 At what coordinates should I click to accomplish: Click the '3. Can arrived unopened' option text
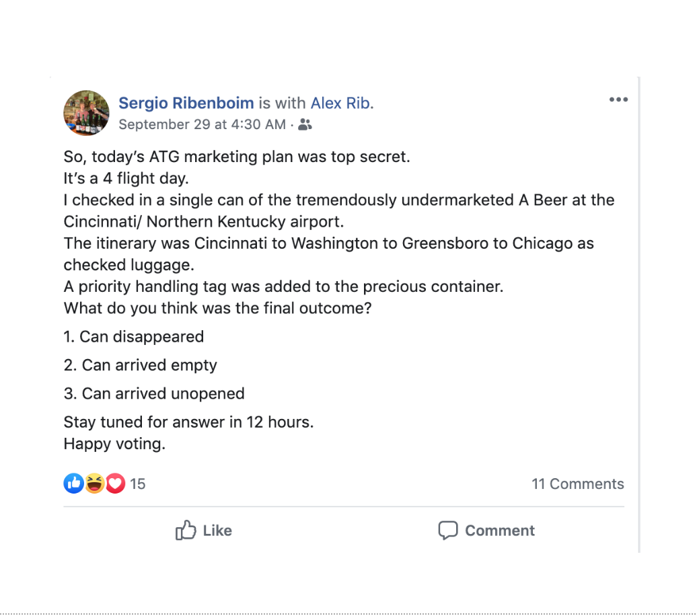click(154, 393)
